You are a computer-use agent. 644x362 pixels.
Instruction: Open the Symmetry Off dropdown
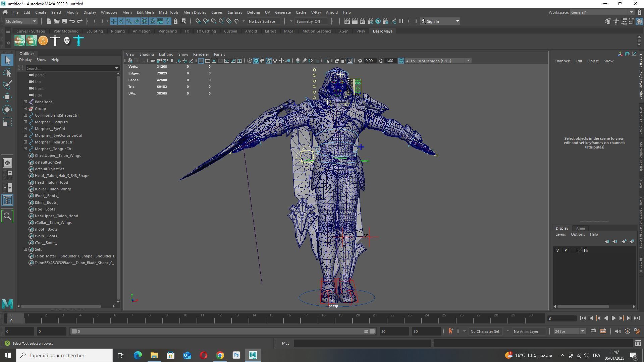click(x=311, y=21)
